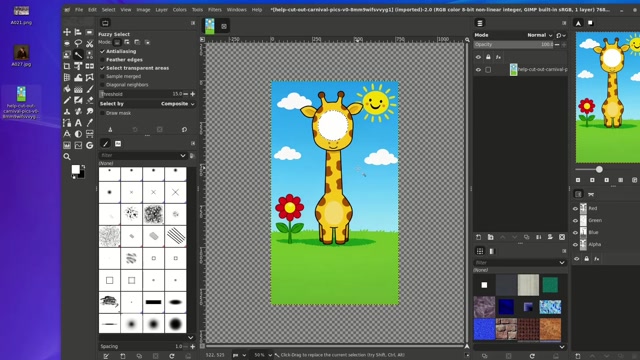This screenshot has width=640, height=360.
Task: Pick the Bucket Fill tool
Action: pyautogui.click(x=67, y=89)
